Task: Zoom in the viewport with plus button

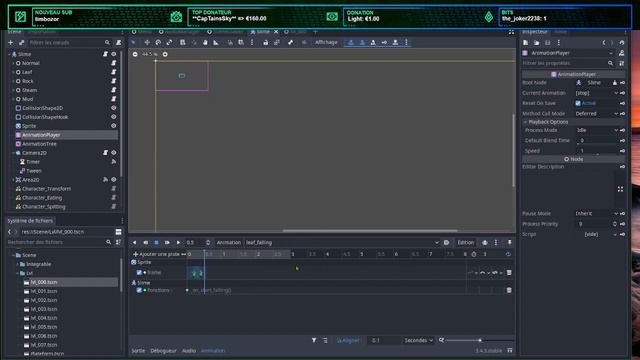Action: [x=165, y=54]
